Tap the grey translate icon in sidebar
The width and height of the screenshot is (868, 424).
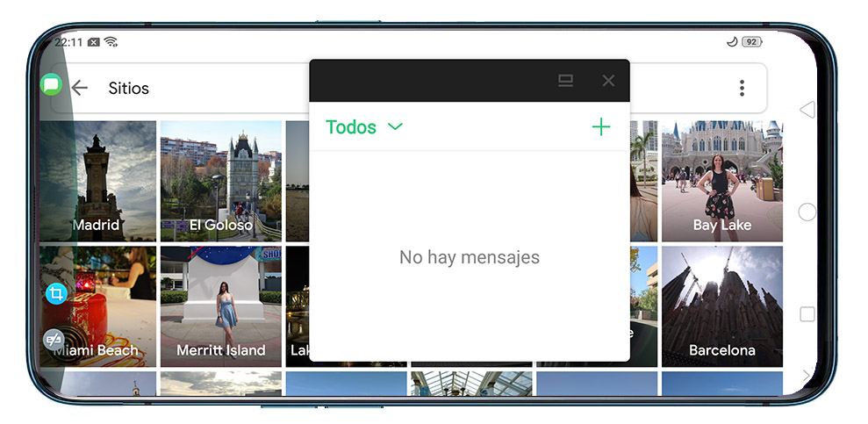coord(54,340)
